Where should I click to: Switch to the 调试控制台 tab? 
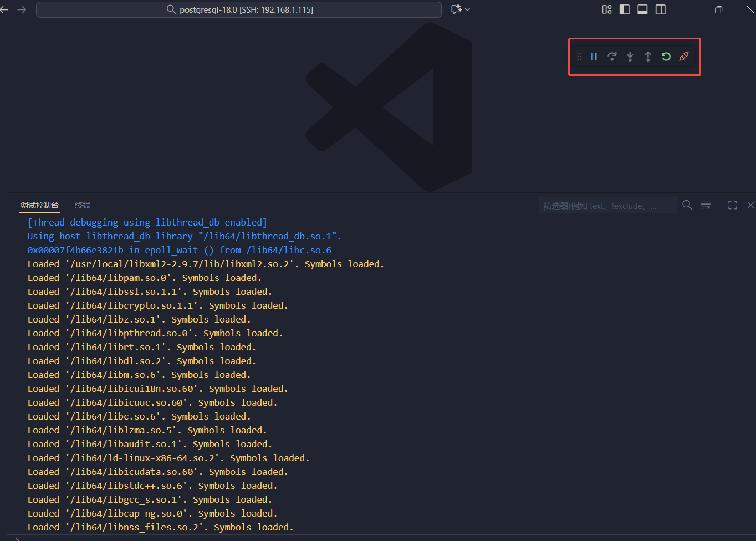[39, 205]
